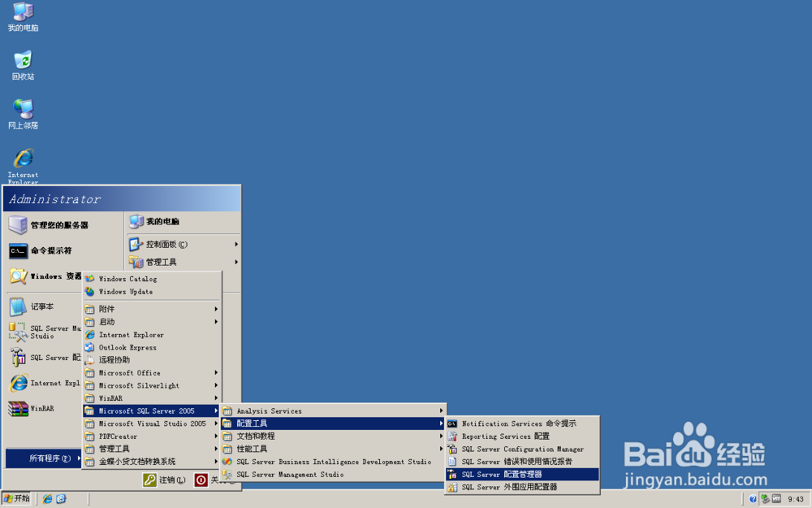Expand the 文档和教程 submenu
Viewport: 812px width, 508px height.
tap(333, 436)
